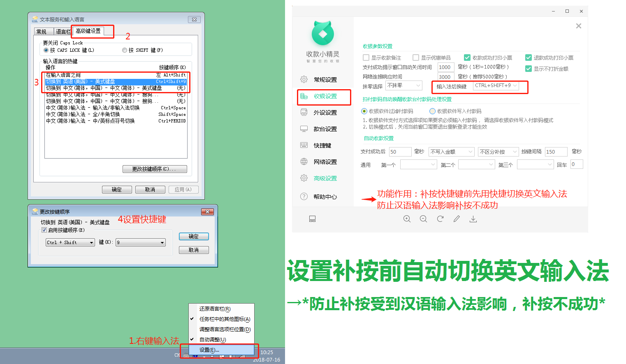Click the 按键间隔 field showing 150
The image size is (626, 364).
tap(556, 152)
